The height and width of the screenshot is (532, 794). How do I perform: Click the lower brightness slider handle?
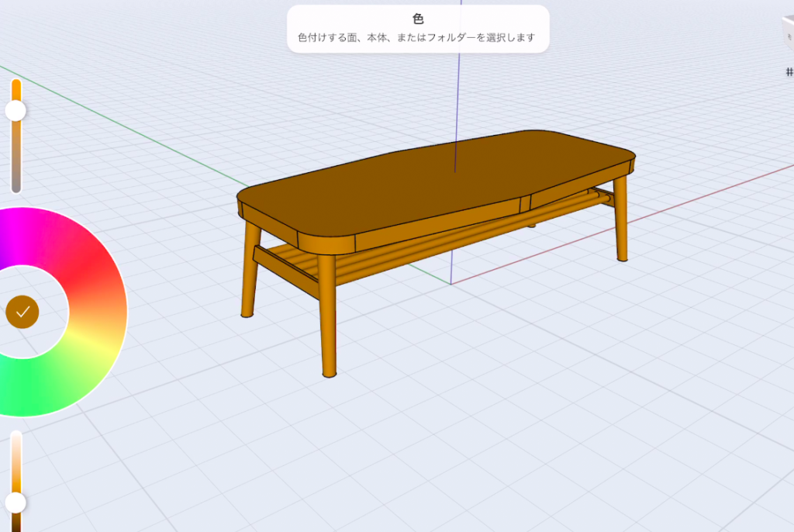tap(16, 503)
